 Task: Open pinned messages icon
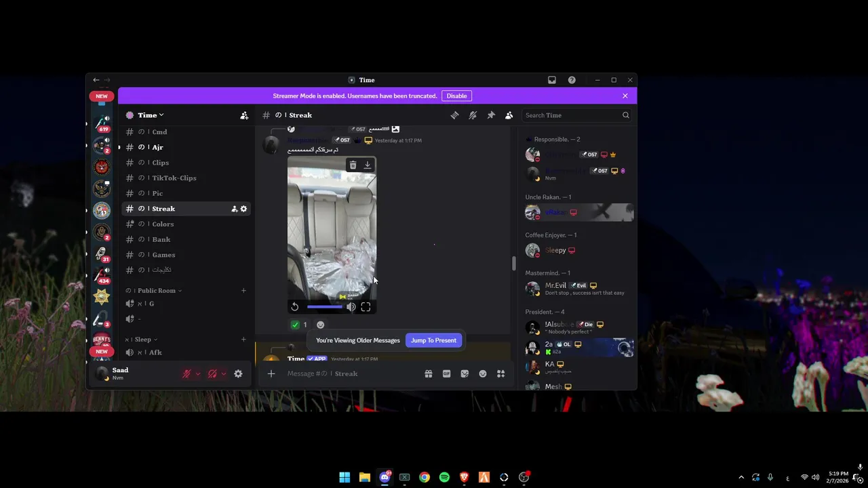(x=491, y=115)
